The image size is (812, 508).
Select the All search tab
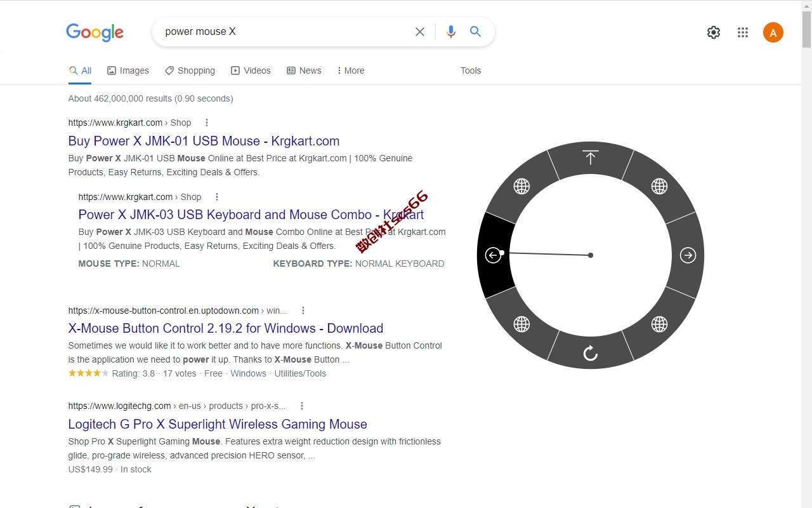pos(80,70)
